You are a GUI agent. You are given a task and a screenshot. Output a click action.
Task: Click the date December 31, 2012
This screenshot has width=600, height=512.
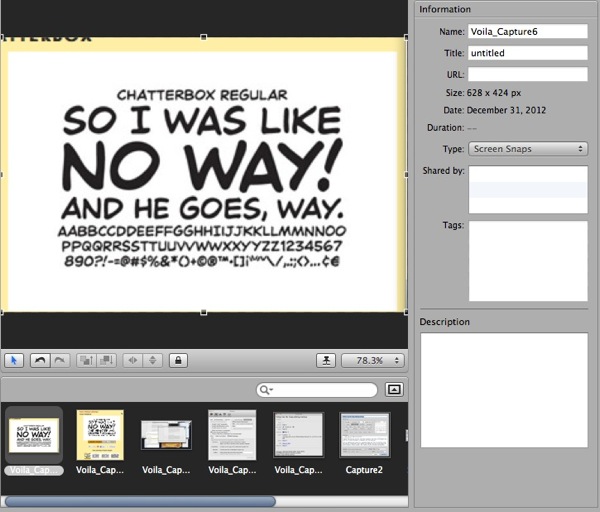click(x=506, y=110)
